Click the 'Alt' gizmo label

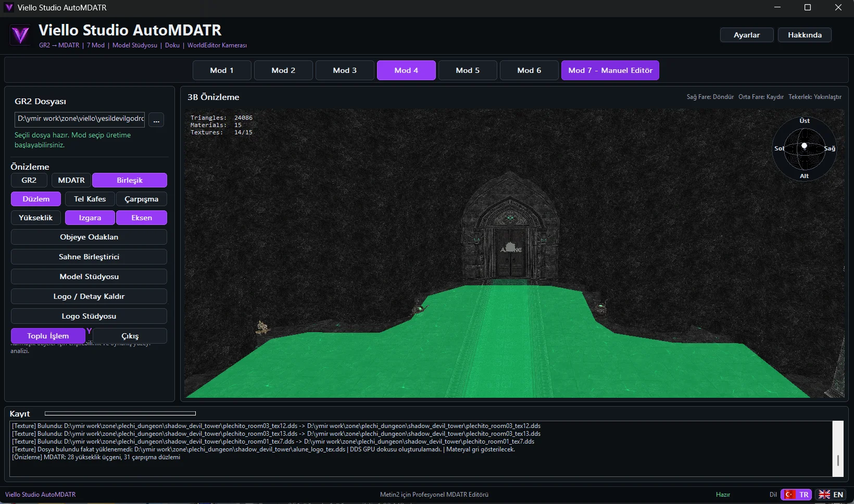pyautogui.click(x=805, y=176)
